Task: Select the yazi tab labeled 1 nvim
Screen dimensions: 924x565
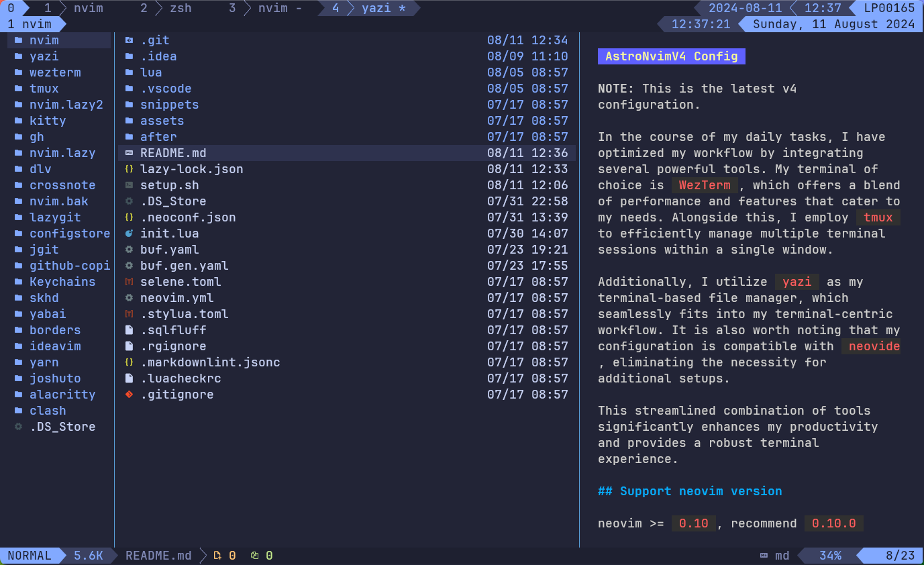Action: [33, 24]
